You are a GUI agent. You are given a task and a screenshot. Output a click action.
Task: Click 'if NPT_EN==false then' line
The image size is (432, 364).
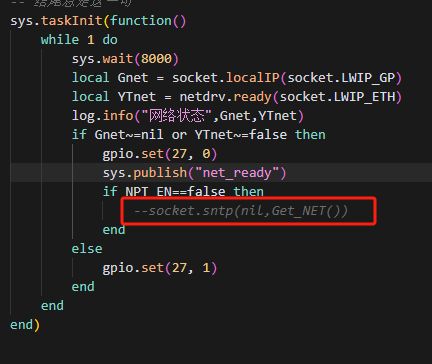183,192
